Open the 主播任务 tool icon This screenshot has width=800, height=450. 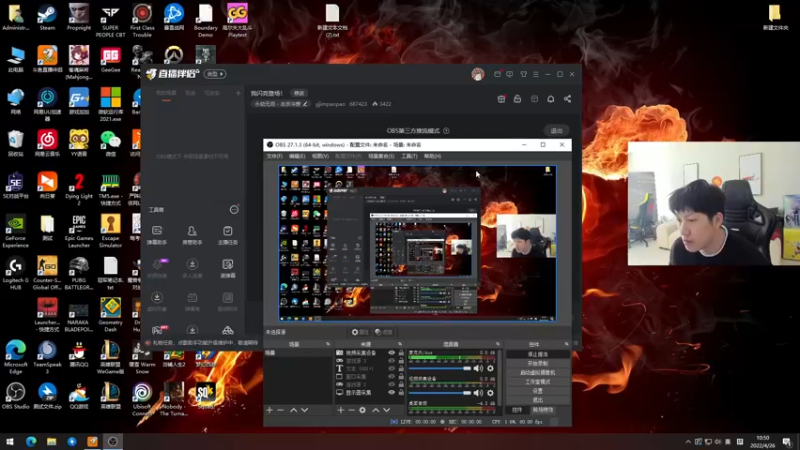228,233
